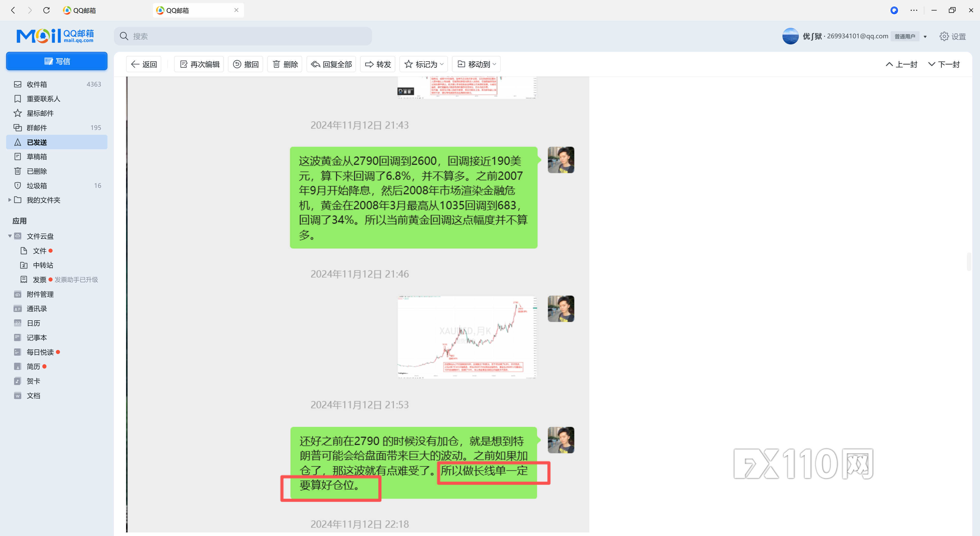The width and height of the screenshot is (980, 536).
Task: Open the 移动到 dropdown
Action: tap(476, 64)
